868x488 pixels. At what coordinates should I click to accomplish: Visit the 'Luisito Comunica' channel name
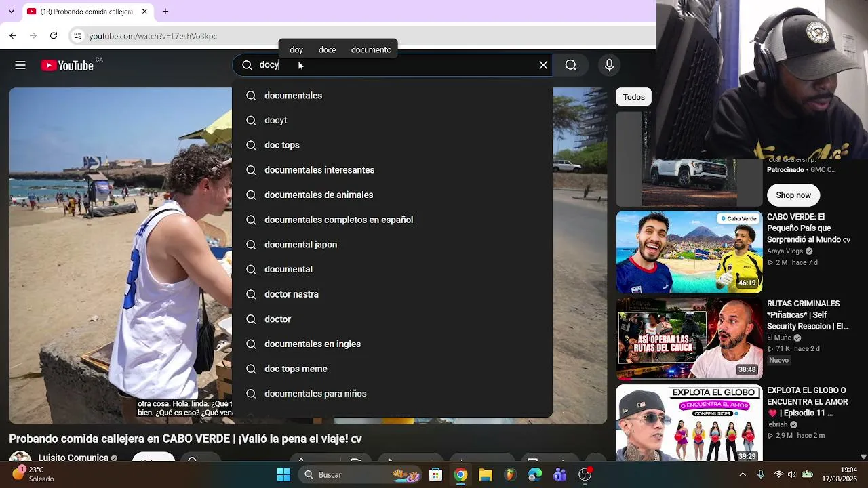point(73,458)
